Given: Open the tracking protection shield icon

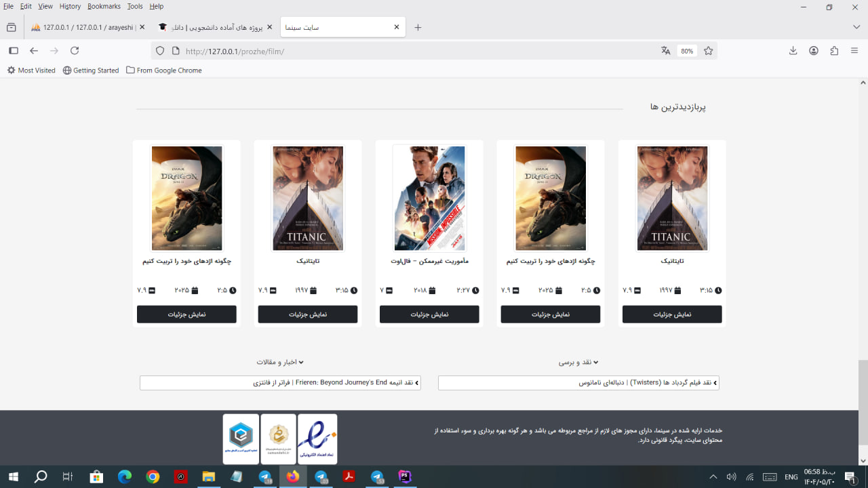Looking at the screenshot, I should [x=160, y=51].
